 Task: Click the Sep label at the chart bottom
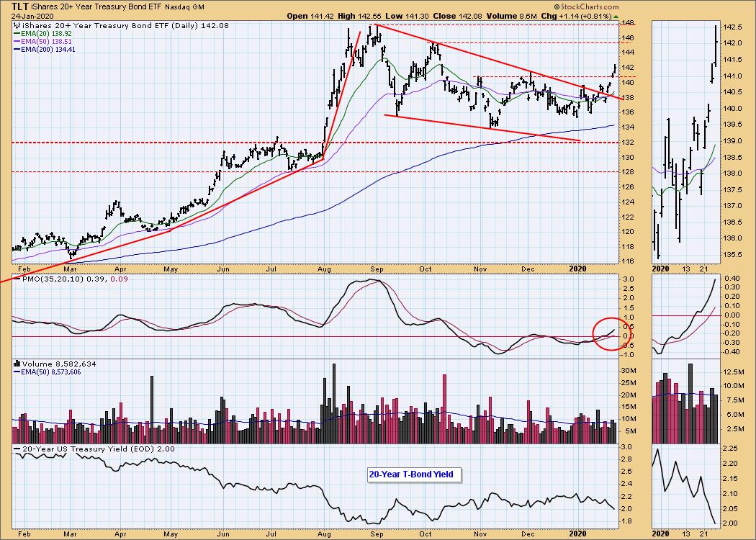(376, 534)
